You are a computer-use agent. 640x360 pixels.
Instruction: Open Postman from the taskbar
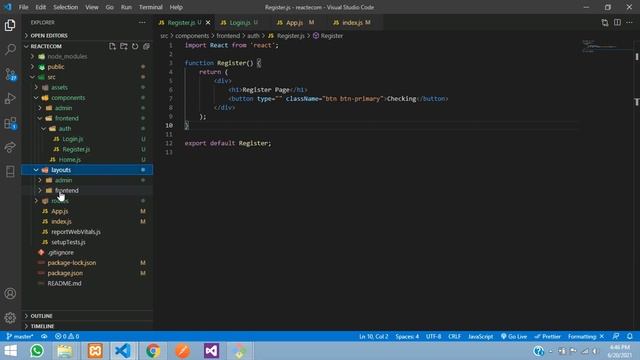[182, 351]
